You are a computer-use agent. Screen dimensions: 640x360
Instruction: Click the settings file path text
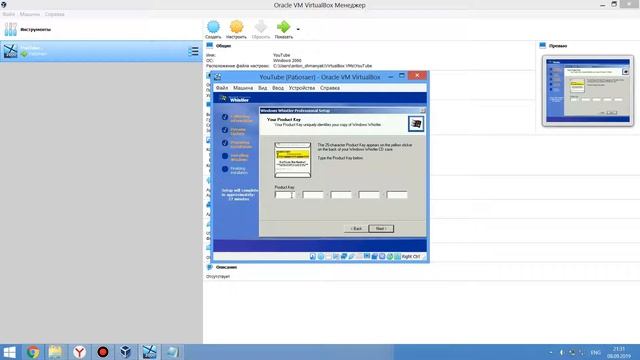(x=322, y=66)
